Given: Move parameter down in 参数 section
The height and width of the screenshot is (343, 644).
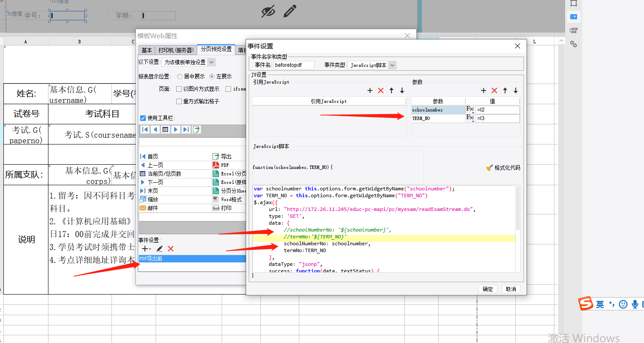Looking at the screenshot, I should click(516, 90).
